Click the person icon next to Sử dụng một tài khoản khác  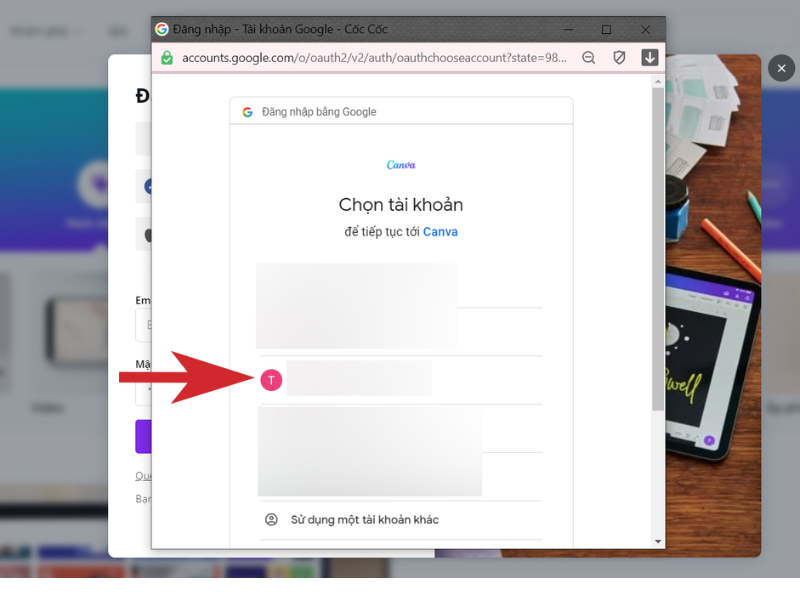click(270, 519)
